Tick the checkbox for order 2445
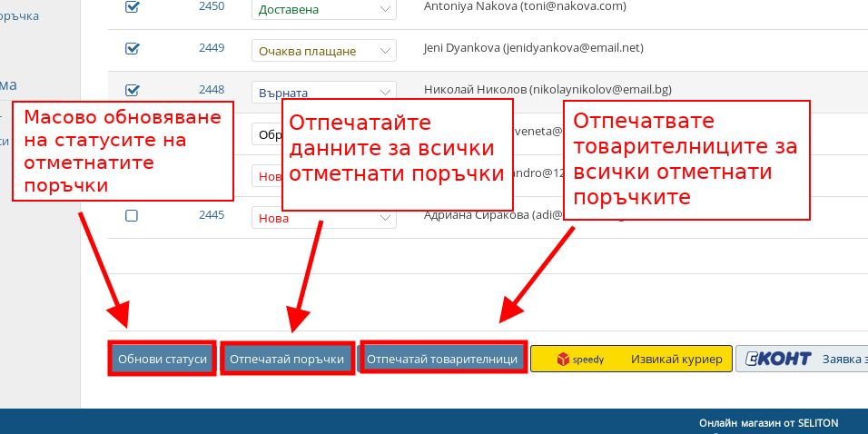 point(132,216)
